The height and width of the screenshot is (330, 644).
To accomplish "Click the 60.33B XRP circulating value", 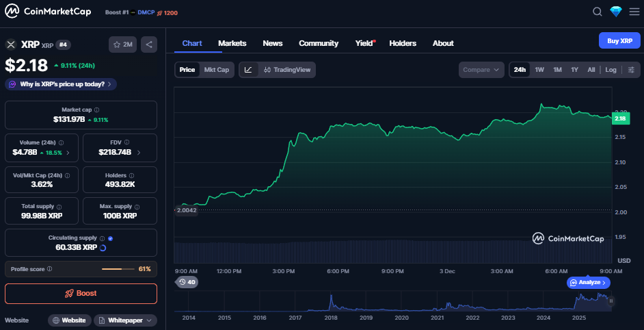I will pyautogui.click(x=77, y=247).
